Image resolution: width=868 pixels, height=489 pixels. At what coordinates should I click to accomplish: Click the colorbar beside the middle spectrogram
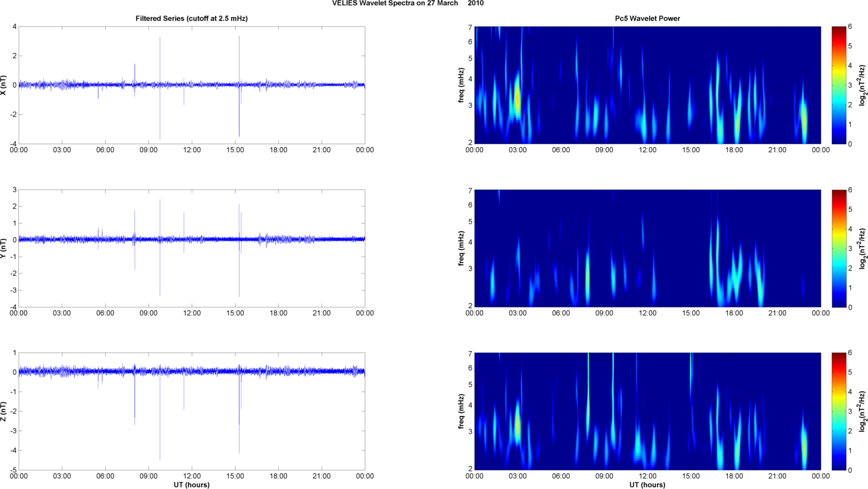839,248
